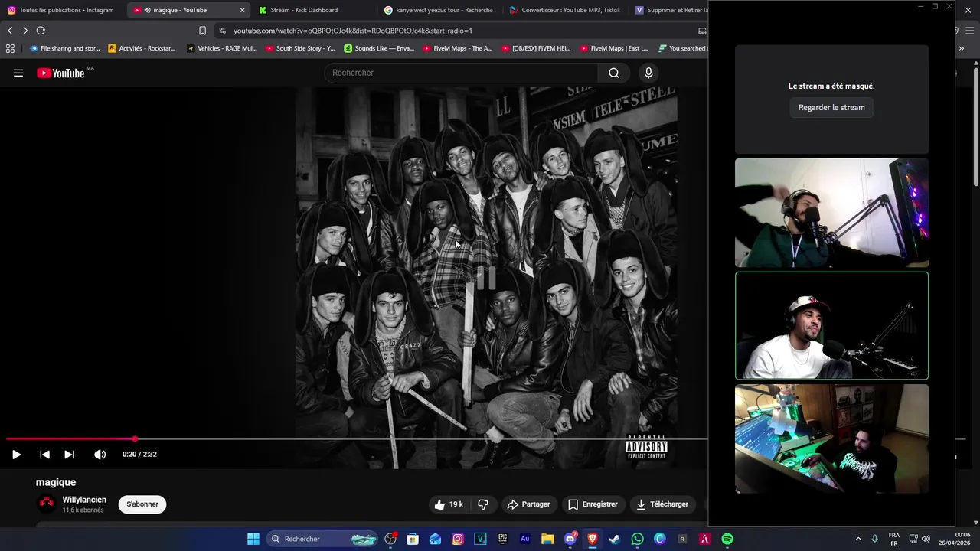980x551 pixels.
Task: Open Brave browser from taskbar
Action: point(593,539)
